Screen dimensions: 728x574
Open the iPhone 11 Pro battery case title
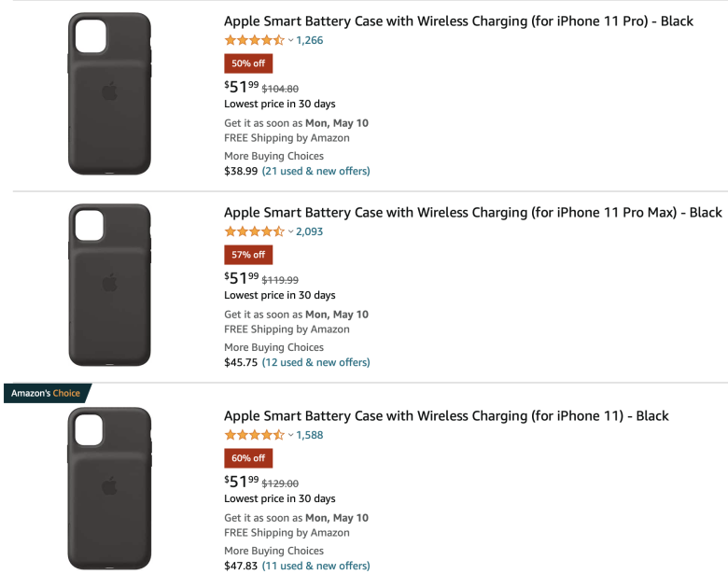pyautogui.click(x=458, y=21)
